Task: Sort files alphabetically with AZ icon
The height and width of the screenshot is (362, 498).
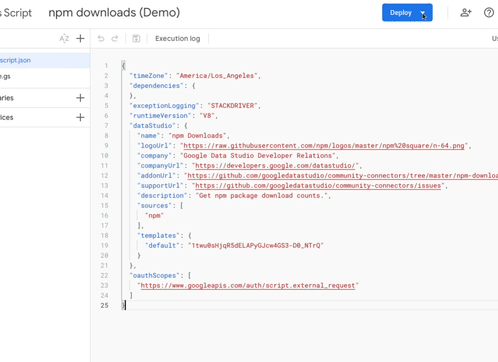Action: (64, 39)
